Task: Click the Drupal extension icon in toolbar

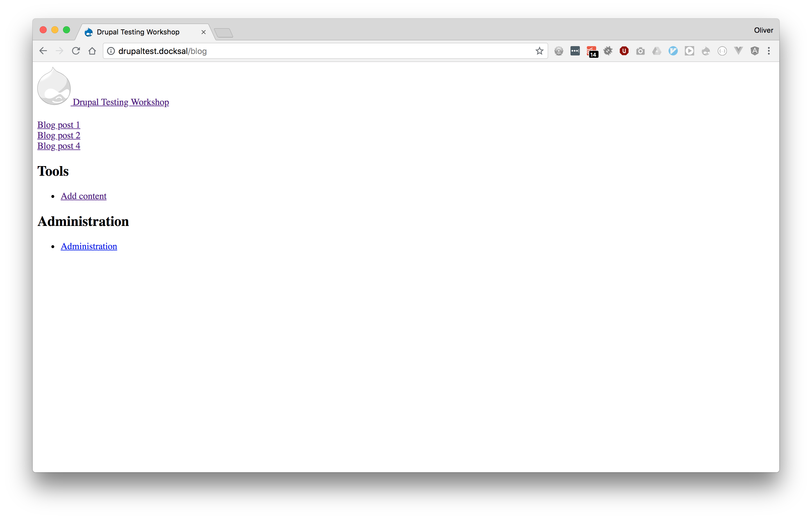Action: click(706, 51)
